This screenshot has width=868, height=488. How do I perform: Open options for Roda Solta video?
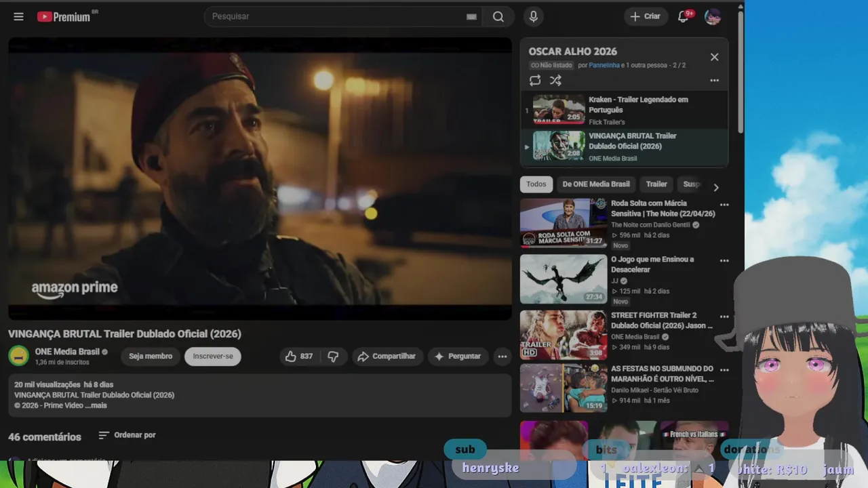click(724, 205)
